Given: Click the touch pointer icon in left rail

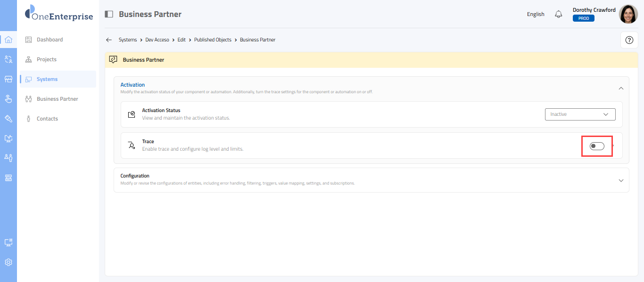Looking at the screenshot, I should click(8, 98).
